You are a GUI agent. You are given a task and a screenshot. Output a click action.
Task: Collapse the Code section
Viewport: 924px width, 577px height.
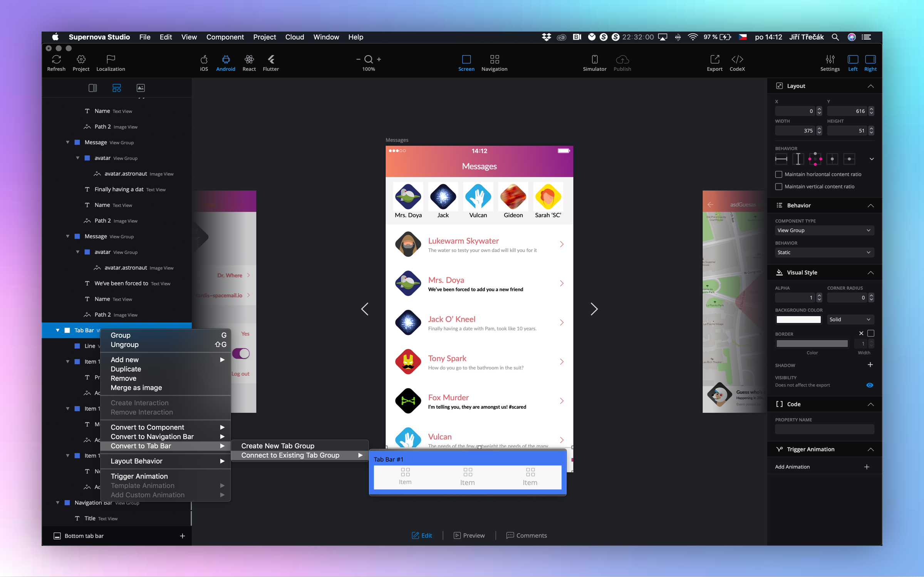tap(870, 404)
